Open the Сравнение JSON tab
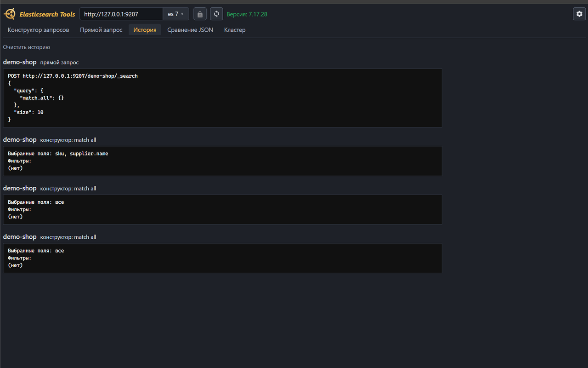588x368 pixels. (190, 30)
